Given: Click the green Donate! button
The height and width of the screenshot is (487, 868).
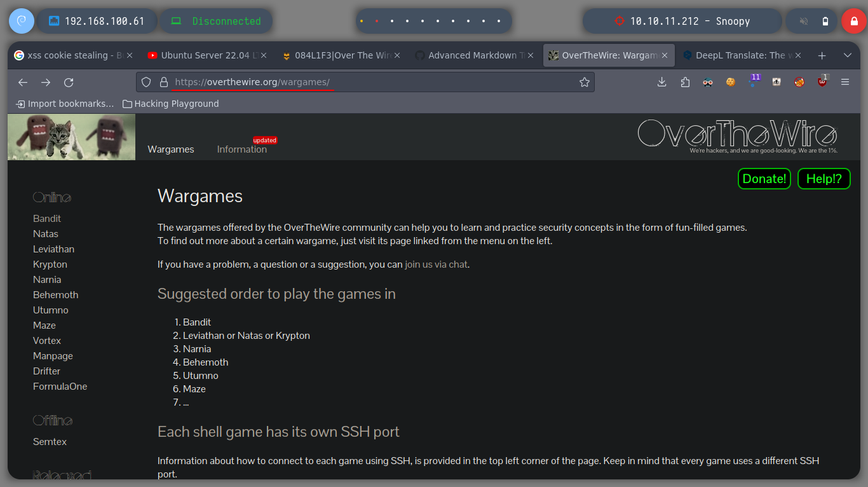Looking at the screenshot, I should click(x=764, y=179).
